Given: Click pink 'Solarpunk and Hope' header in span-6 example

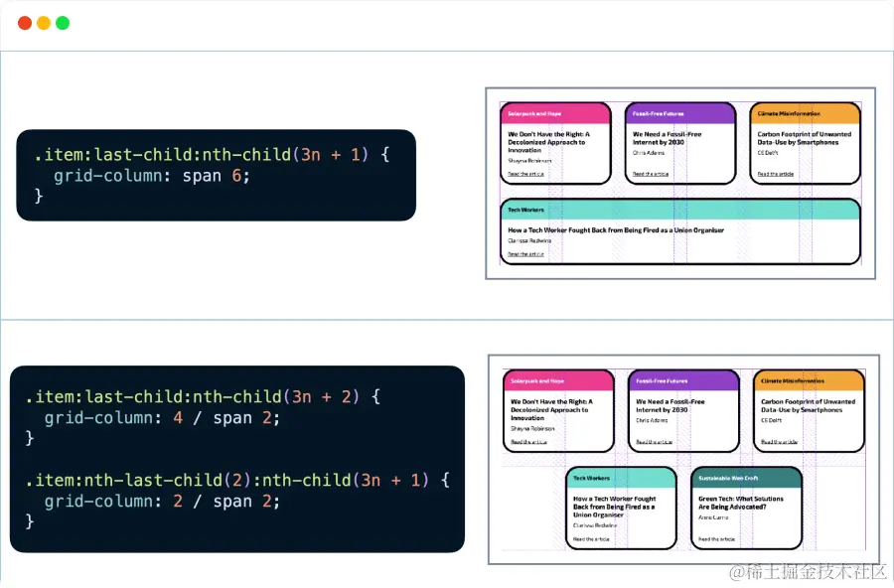Looking at the screenshot, I should (555, 113).
